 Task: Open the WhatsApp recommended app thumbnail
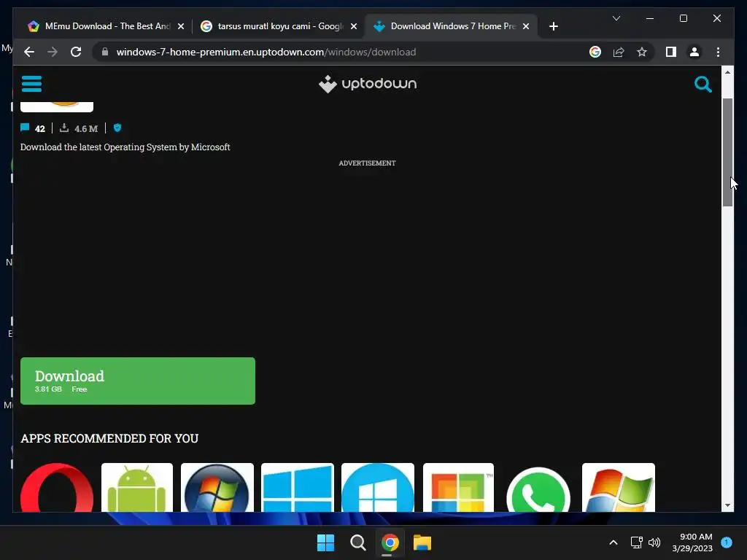click(538, 489)
